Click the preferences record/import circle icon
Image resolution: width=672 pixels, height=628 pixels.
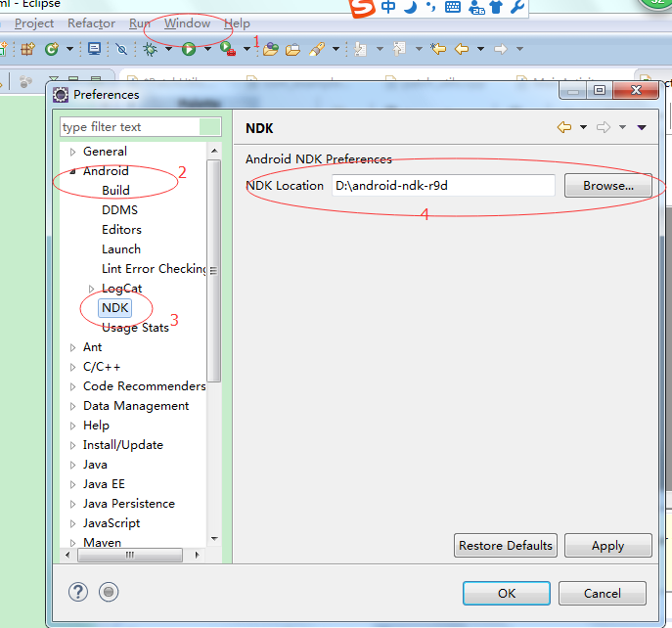pyautogui.click(x=109, y=593)
